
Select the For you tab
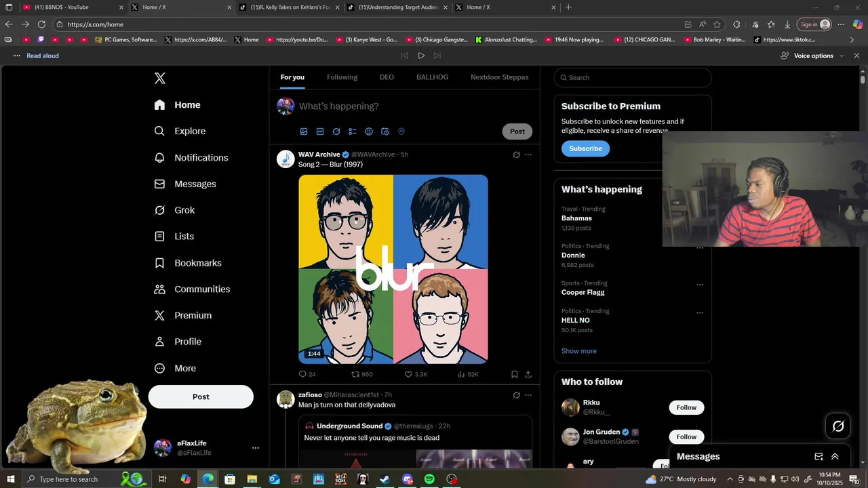[292, 77]
